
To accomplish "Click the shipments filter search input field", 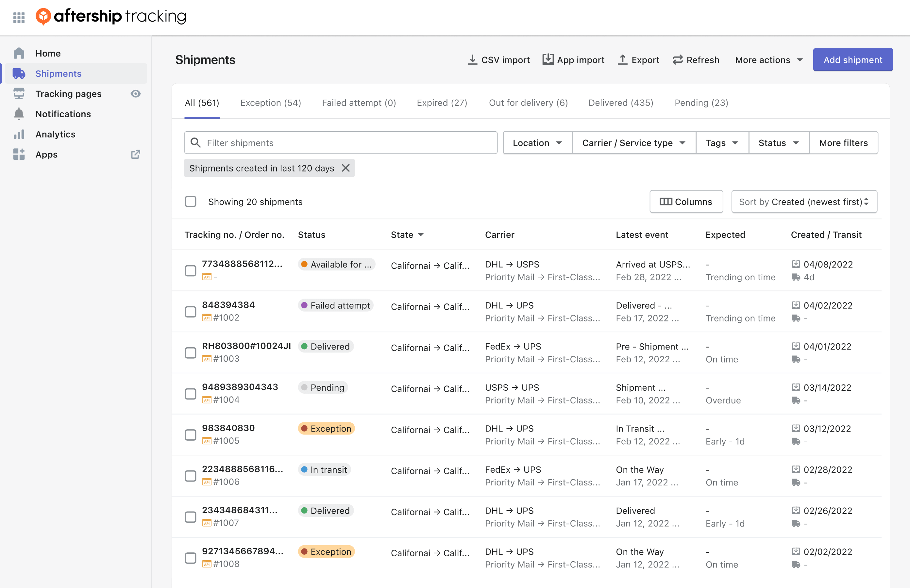I will click(x=342, y=142).
